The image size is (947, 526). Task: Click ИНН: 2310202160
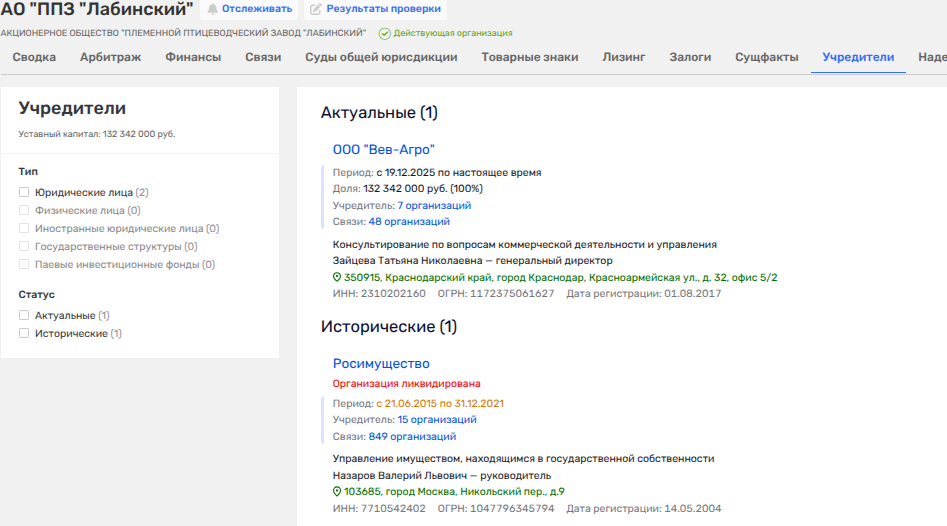[x=379, y=293]
